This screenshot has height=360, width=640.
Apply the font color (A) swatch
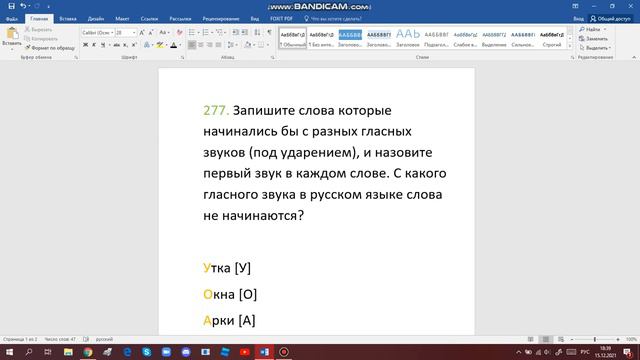pyautogui.click(x=173, y=45)
